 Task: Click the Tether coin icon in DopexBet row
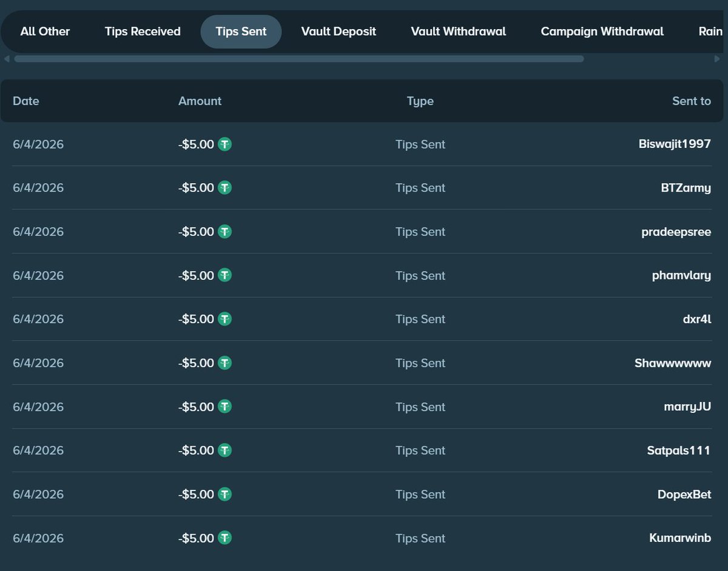pos(225,494)
